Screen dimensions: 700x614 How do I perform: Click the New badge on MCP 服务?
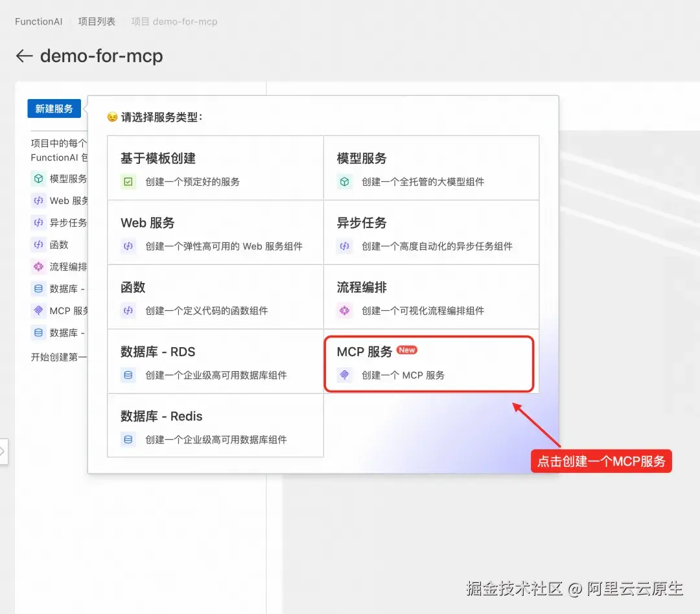(407, 350)
